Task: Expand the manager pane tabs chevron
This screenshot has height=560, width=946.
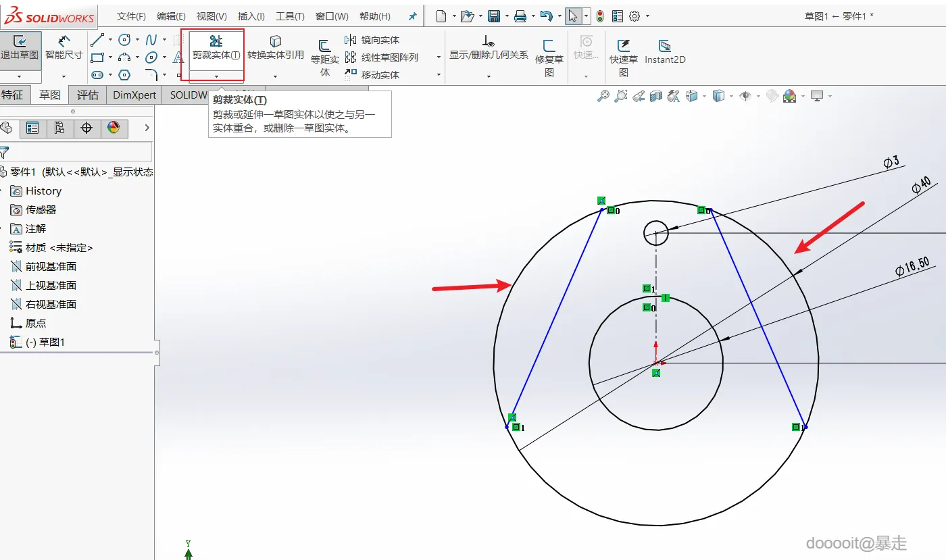Action: (147, 128)
